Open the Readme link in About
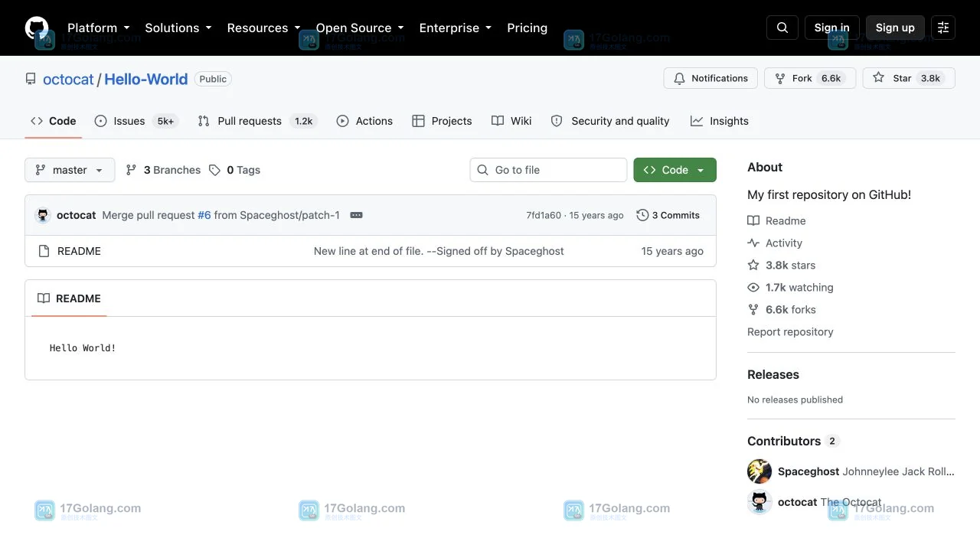Screen dimensions: 980x551 (776, 220)
